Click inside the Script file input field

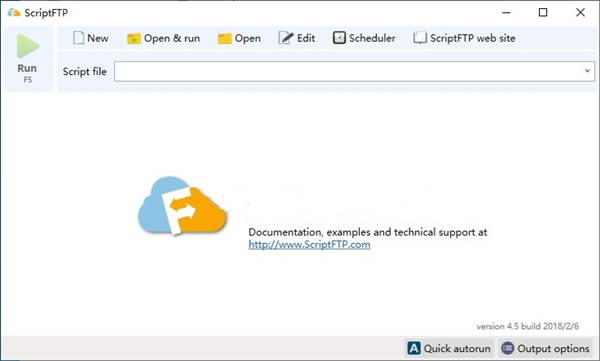[x=354, y=71]
